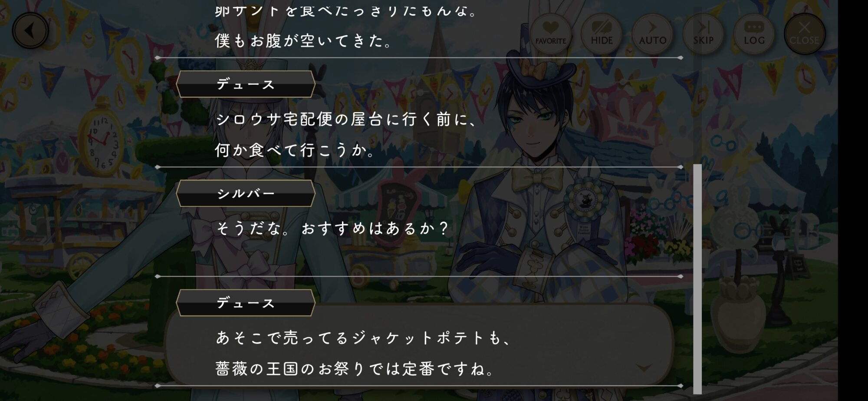Select the last デュース name label
Viewport: 868px width, 401px height.
coord(246,302)
